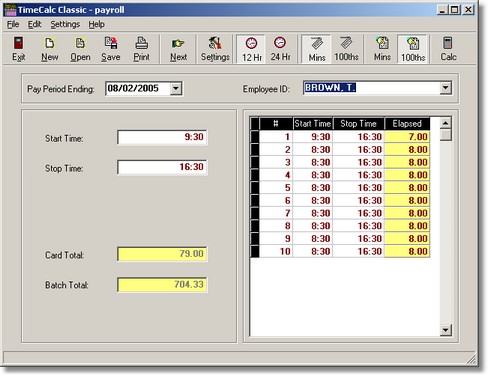
Task: Click the Stop Time input field
Action: pyautogui.click(x=162, y=167)
